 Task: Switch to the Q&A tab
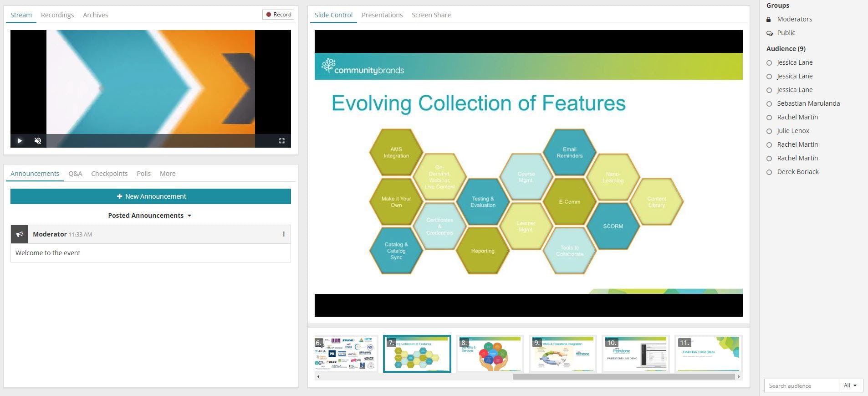point(75,174)
